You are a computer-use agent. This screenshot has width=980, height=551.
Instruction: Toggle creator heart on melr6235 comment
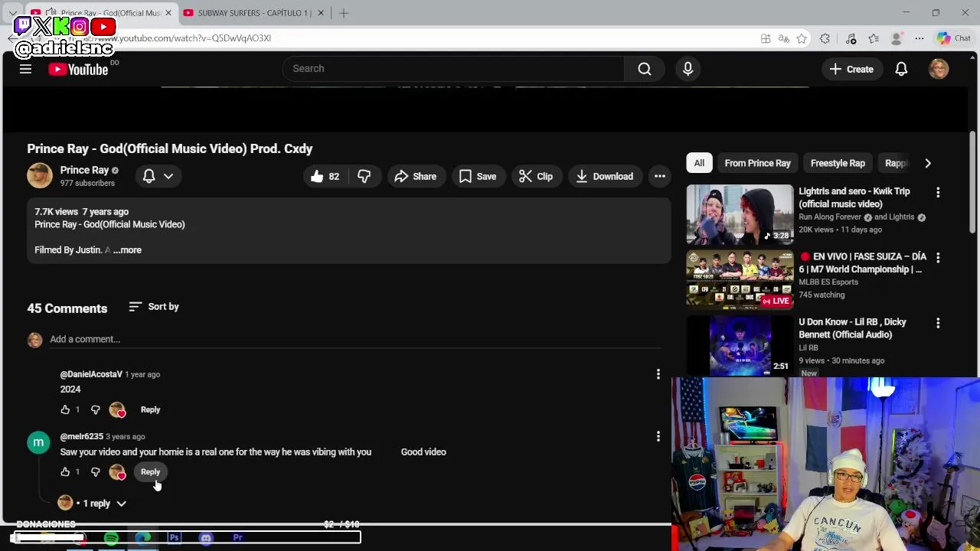[x=117, y=472]
